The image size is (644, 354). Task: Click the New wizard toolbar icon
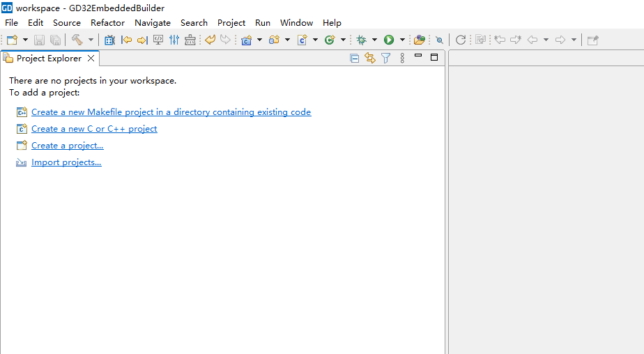point(13,40)
